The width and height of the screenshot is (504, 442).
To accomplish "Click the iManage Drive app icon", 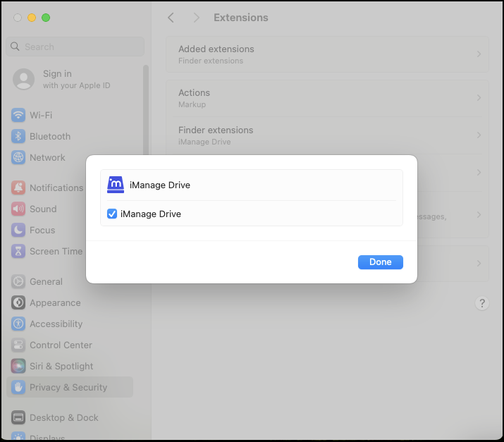I will tap(116, 185).
